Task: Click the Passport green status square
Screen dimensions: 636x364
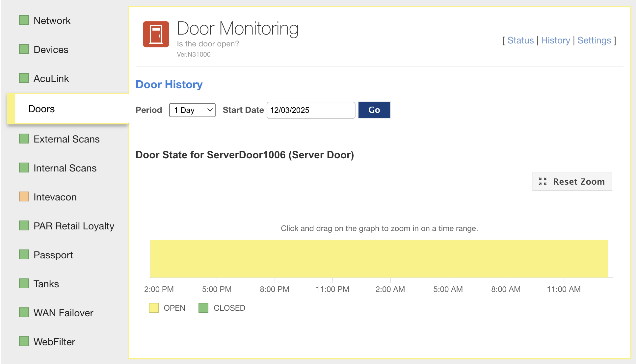Action: click(24, 254)
